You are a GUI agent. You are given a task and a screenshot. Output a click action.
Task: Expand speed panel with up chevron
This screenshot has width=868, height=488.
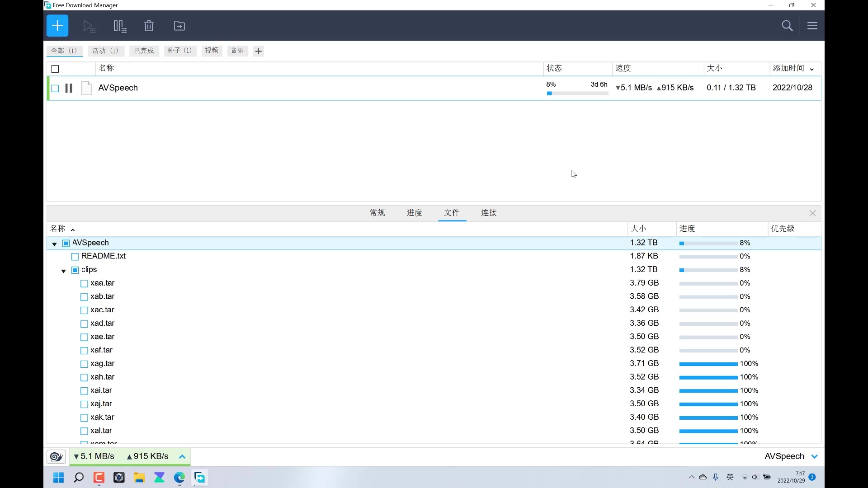click(182, 457)
